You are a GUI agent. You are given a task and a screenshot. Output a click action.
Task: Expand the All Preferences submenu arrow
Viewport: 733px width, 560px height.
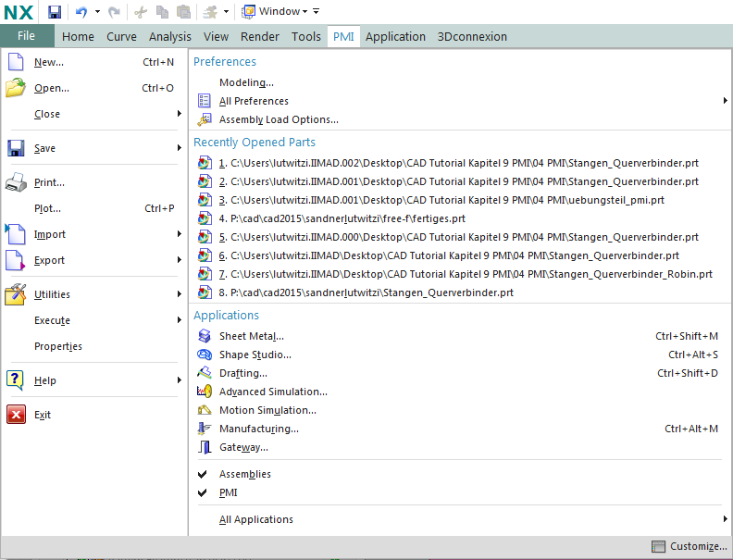(725, 101)
